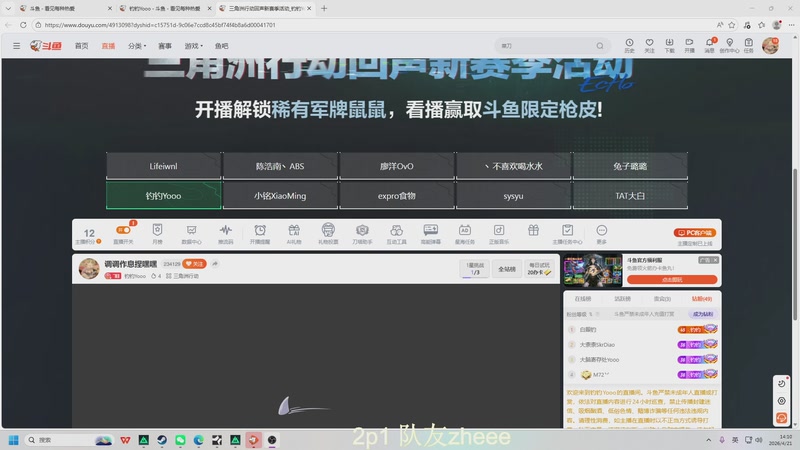
Task: Click the PC客户端 button
Action: pyautogui.click(x=695, y=233)
